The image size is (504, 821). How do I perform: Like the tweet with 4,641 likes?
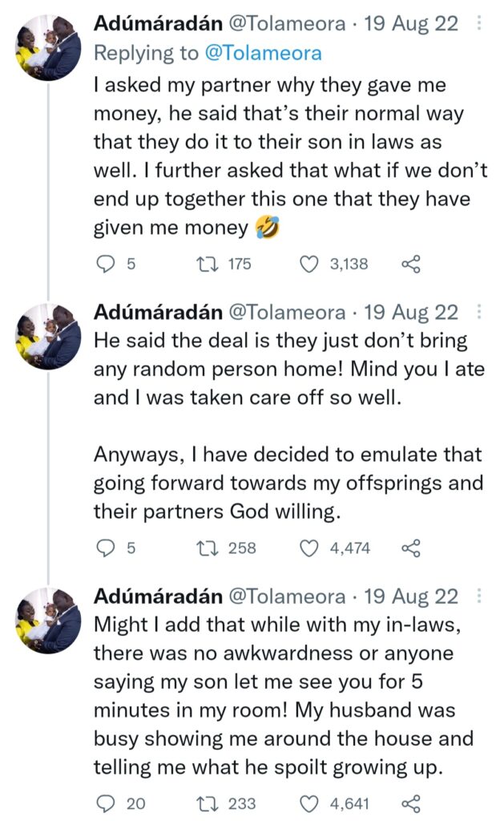(x=309, y=803)
